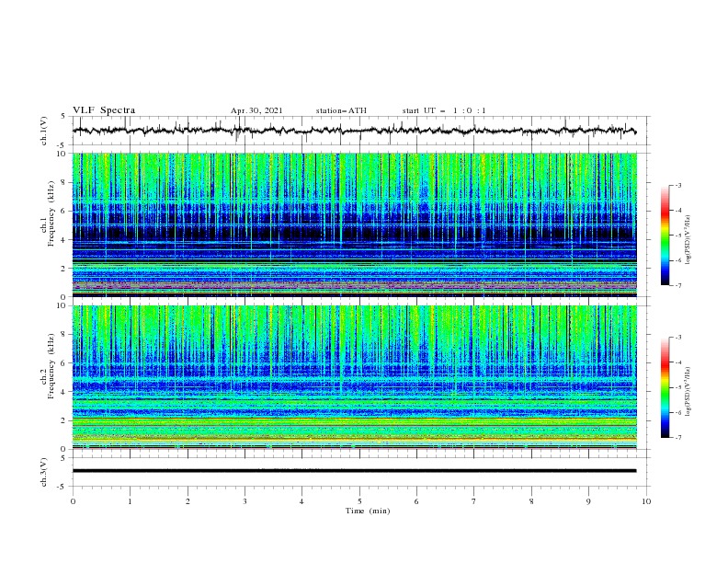728x563 pixels.
Task: Click the "log(PSD)(V²/Hz)" label of the ch.2 color bar
Action: coord(688,391)
